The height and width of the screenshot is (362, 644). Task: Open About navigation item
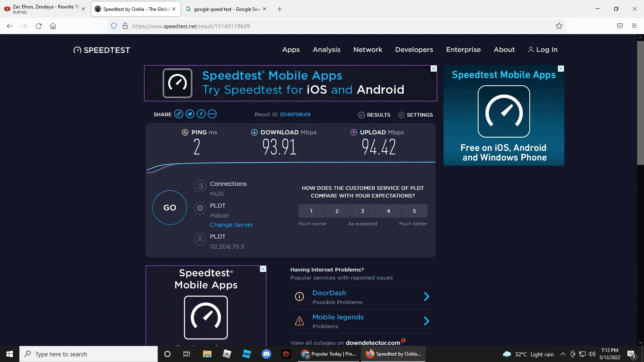[504, 49]
